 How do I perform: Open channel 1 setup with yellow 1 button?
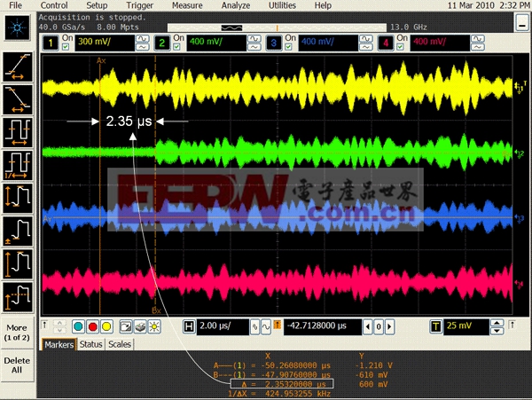(51, 43)
